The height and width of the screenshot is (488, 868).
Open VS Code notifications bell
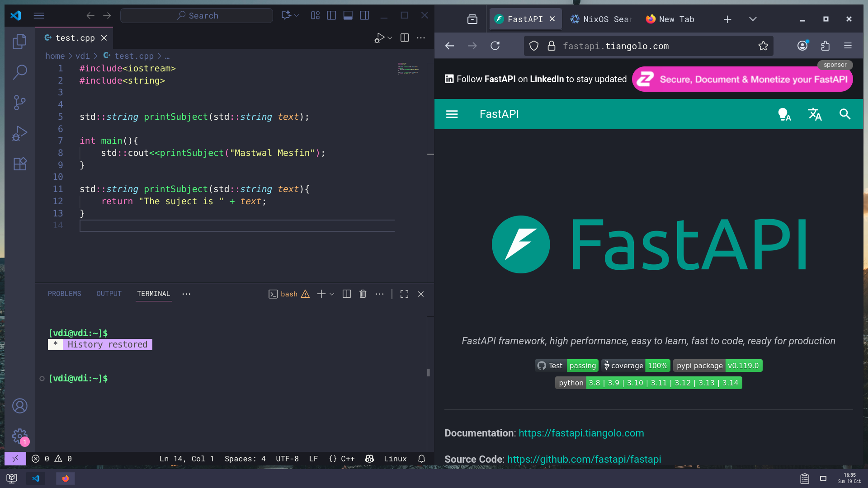click(421, 459)
